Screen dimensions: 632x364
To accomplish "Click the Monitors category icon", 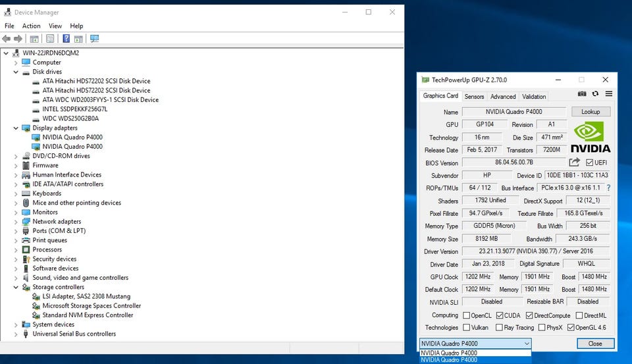I will 26,212.
